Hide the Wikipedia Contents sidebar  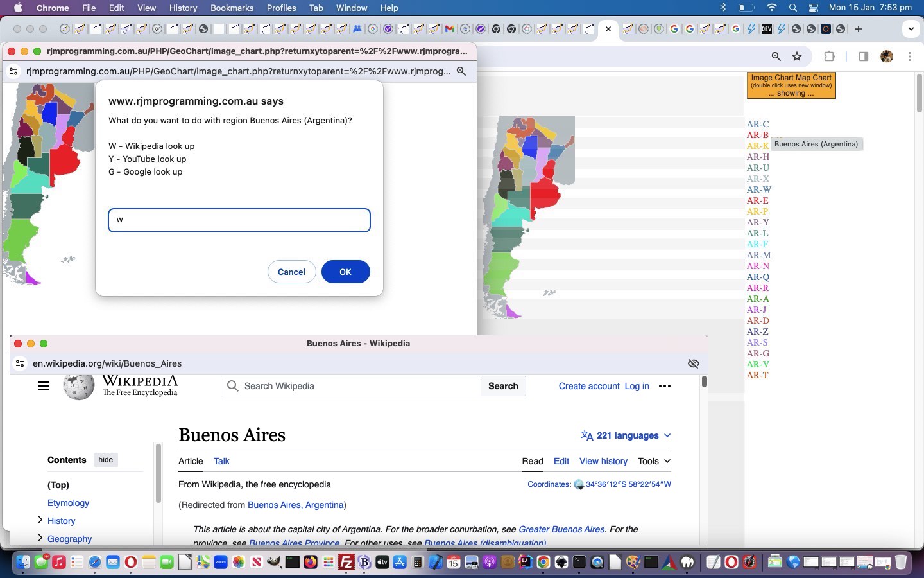(105, 460)
